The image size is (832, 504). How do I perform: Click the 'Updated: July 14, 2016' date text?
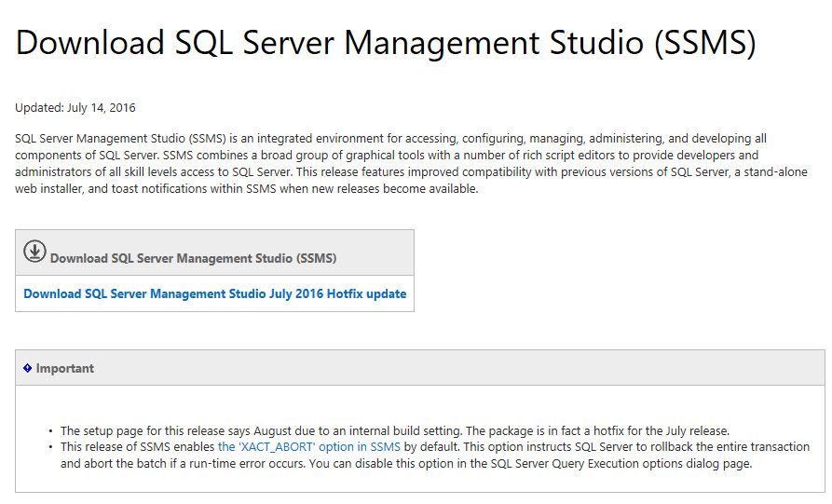point(75,108)
